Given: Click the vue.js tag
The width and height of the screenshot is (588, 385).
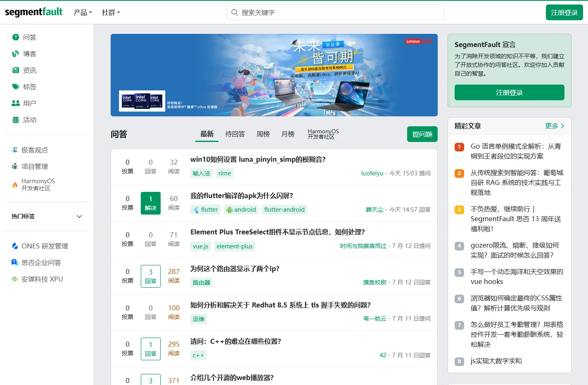Looking at the screenshot, I should pos(200,246).
